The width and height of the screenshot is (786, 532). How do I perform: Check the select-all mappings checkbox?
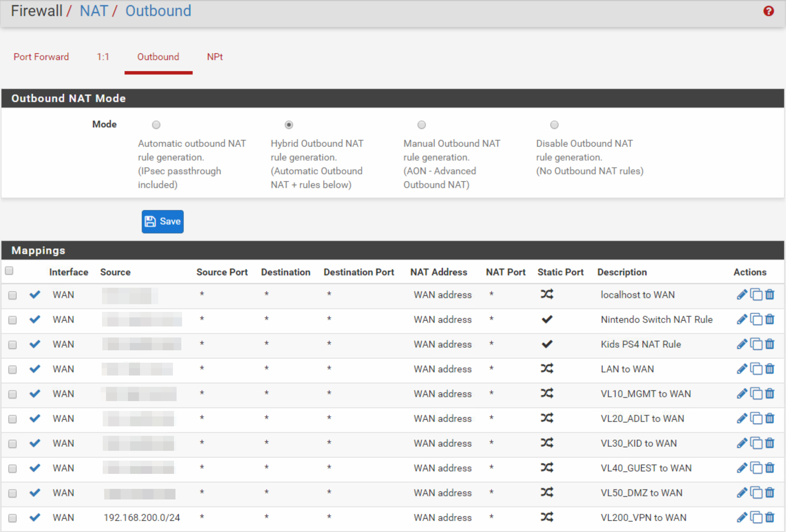pos(10,271)
